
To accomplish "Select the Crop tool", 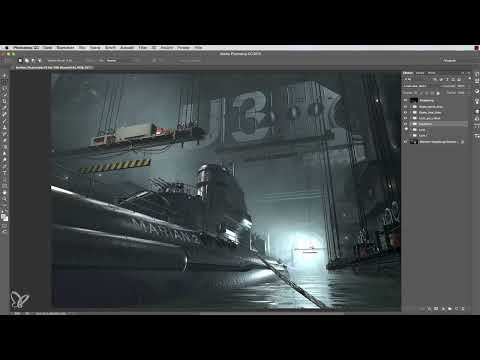I will [5, 101].
